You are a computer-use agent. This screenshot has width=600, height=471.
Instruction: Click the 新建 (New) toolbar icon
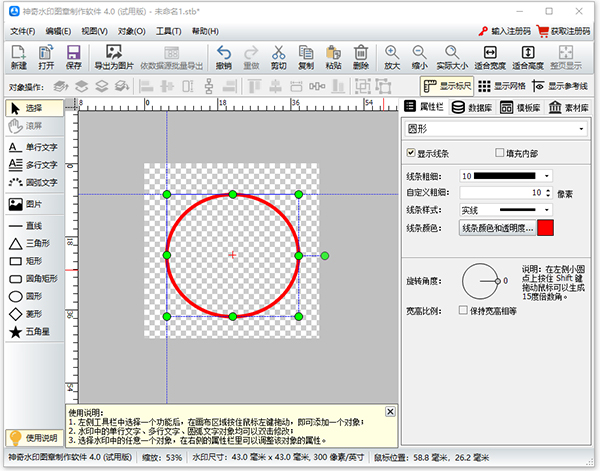coord(18,57)
